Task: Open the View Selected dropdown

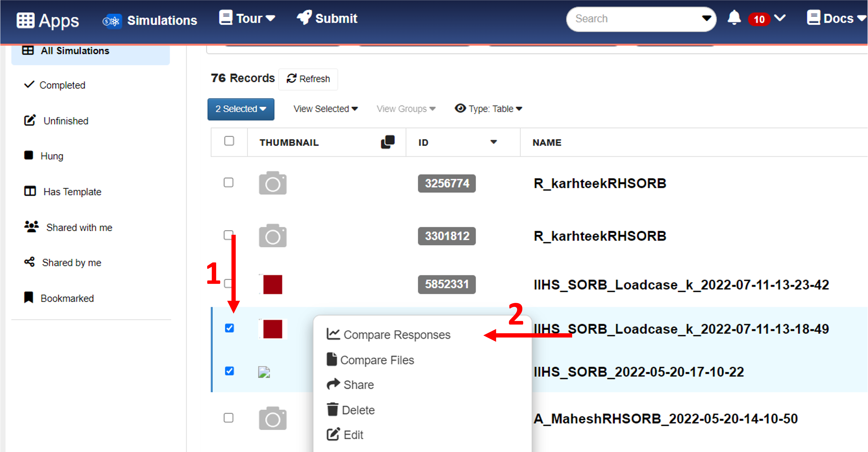Action: [x=325, y=109]
